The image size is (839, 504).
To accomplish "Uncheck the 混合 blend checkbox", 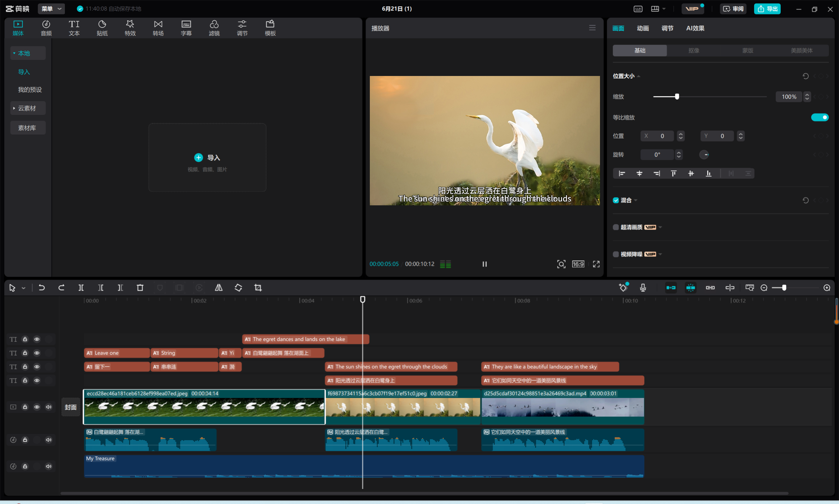I will [x=616, y=200].
